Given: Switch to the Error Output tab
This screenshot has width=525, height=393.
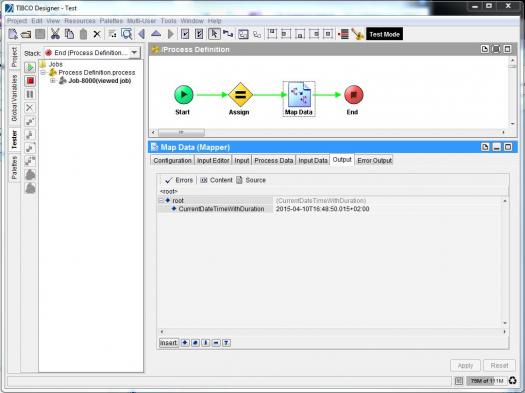Looking at the screenshot, I should (374, 160).
